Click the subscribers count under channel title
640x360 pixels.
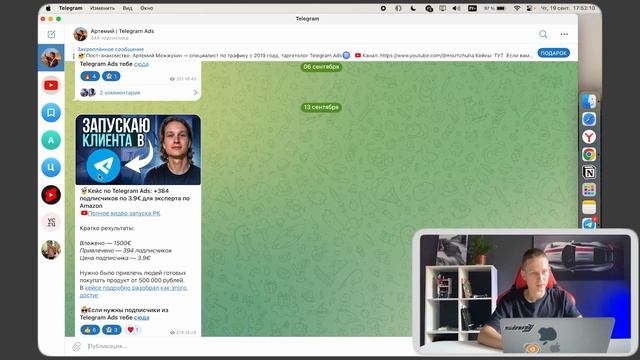tap(109, 38)
